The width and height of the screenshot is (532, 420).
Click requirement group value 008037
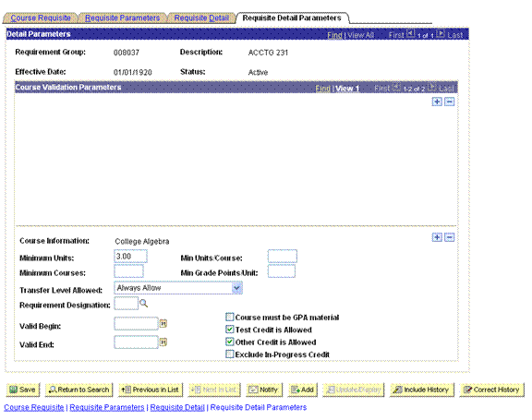click(x=127, y=53)
